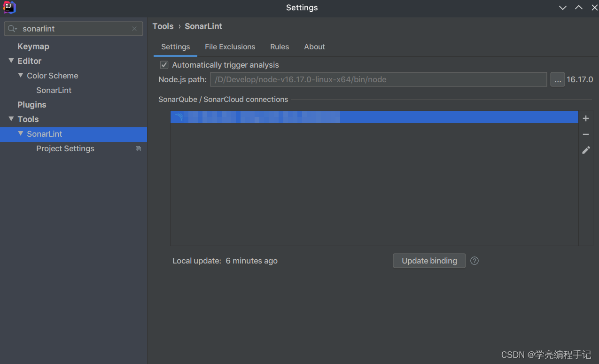
Task: Collapse the Tools tree node
Action: click(x=10, y=119)
